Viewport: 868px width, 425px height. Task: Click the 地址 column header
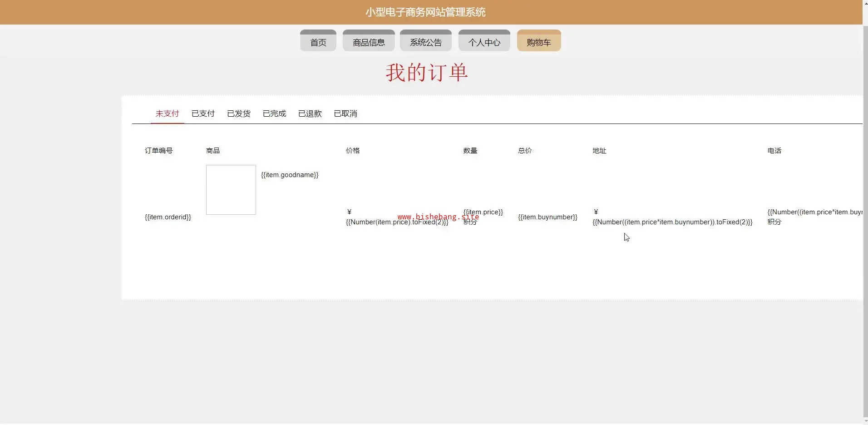pos(599,151)
